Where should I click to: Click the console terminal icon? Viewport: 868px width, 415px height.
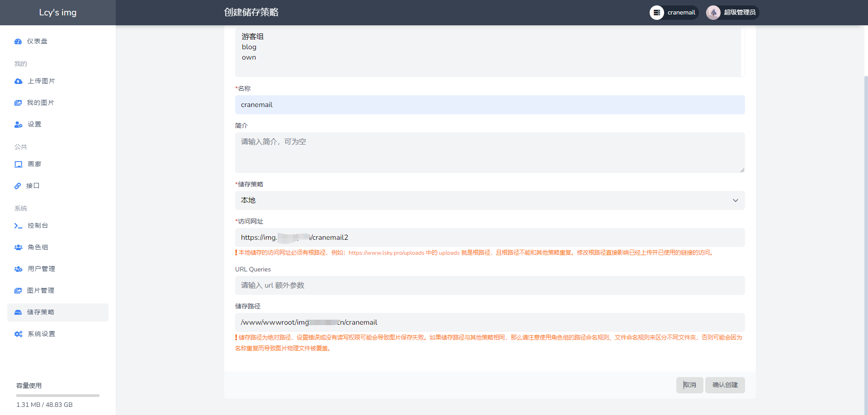(x=18, y=226)
